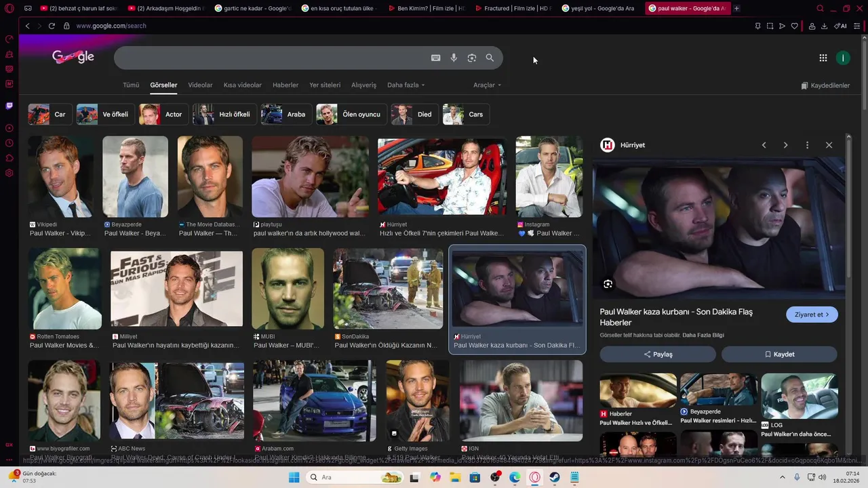Viewport: 868px width, 488px height.
Task: Go back with the browser back arrow
Action: point(27,26)
